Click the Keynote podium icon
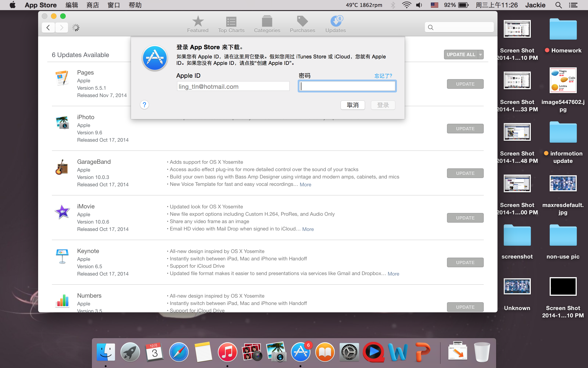Image resolution: width=588 pixels, height=368 pixels. point(62,256)
